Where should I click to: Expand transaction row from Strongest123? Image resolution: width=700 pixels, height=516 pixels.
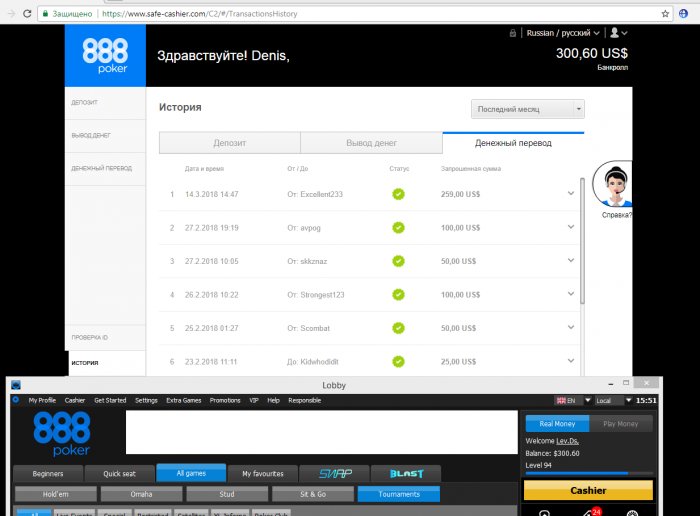(571, 294)
